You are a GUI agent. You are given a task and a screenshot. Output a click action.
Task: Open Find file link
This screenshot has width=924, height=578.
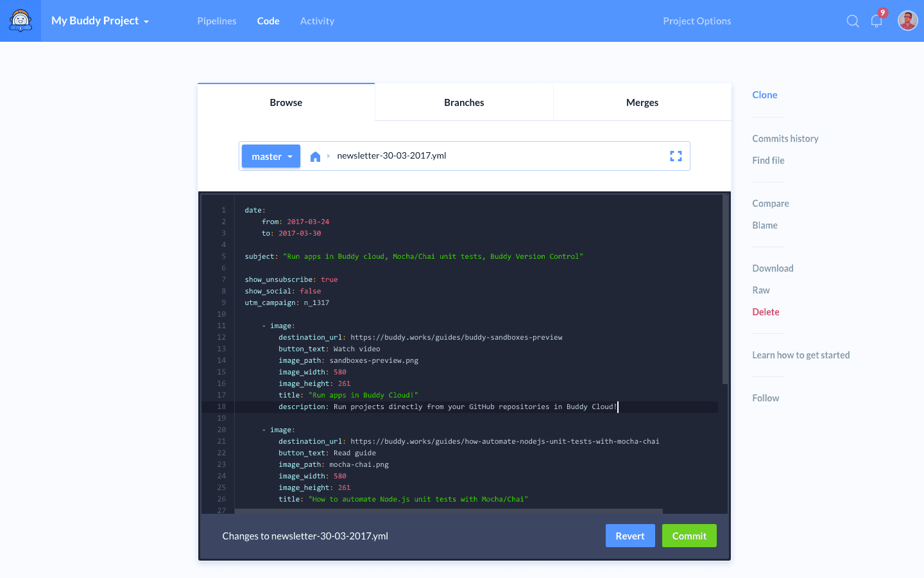coord(768,161)
